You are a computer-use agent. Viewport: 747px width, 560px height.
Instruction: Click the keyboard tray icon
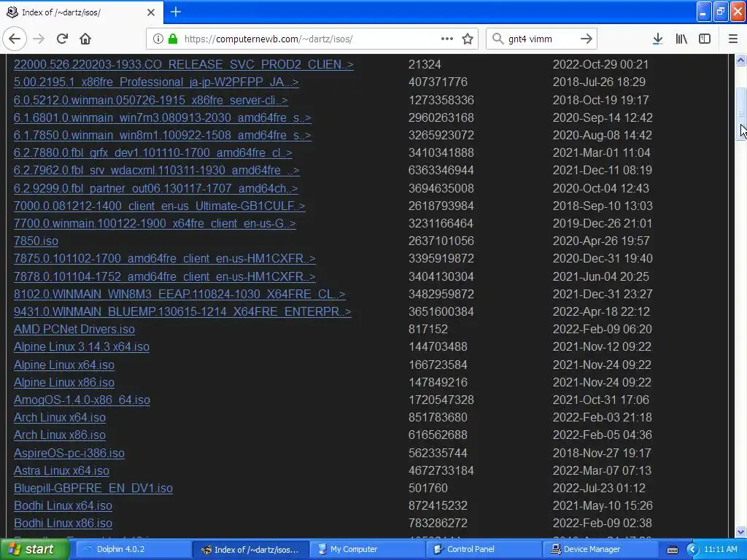(x=672, y=550)
